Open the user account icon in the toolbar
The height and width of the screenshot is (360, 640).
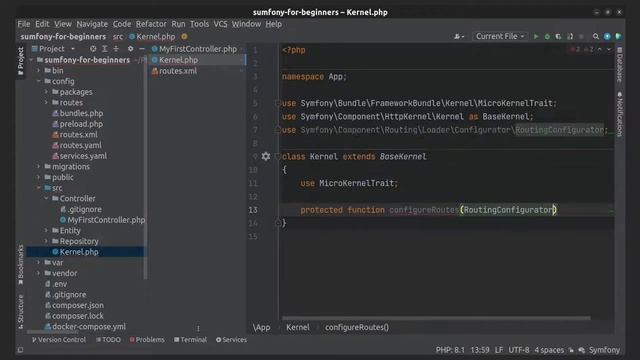click(x=459, y=37)
